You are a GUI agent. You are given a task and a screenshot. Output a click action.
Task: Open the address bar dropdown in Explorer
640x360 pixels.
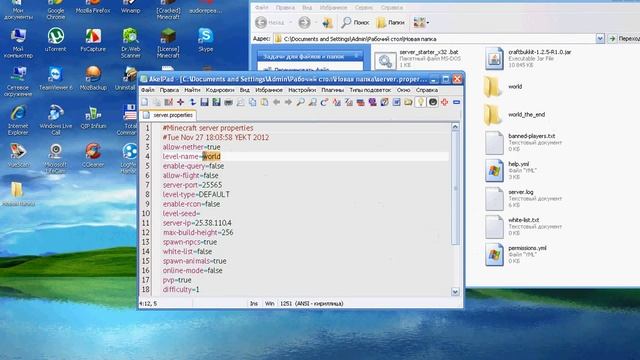click(600, 38)
